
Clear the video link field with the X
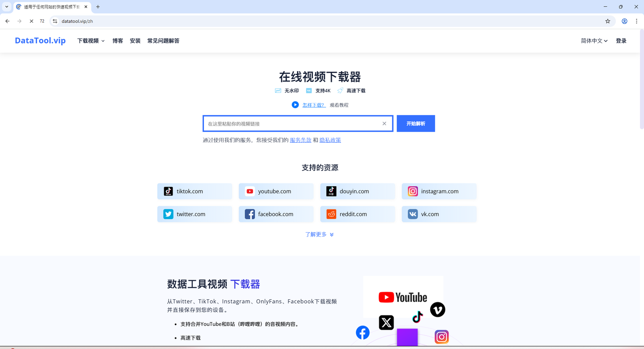pyautogui.click(x=384, y=123)
